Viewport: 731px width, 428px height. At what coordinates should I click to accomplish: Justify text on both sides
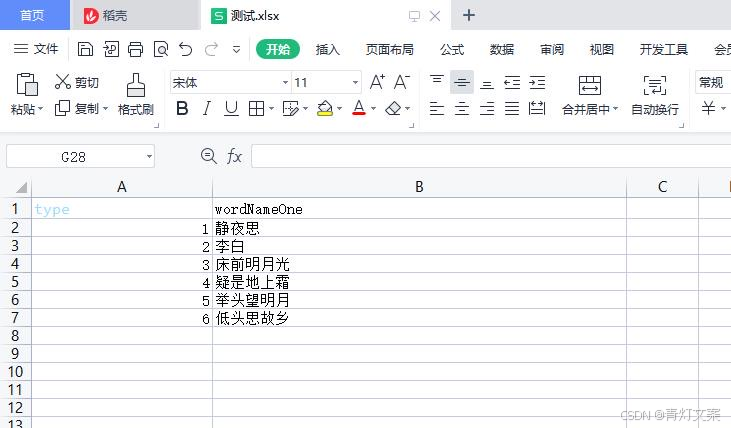click(x=512, y=109)
